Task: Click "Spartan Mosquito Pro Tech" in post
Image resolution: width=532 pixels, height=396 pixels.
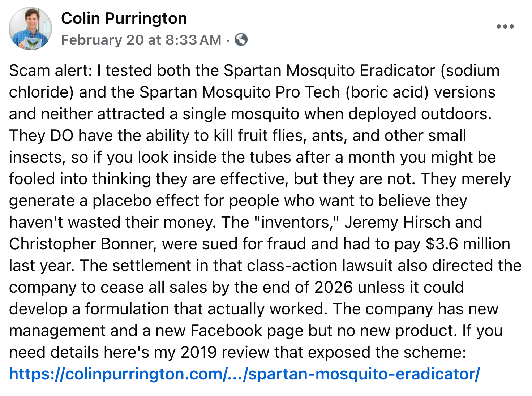Action: point(240,92)
